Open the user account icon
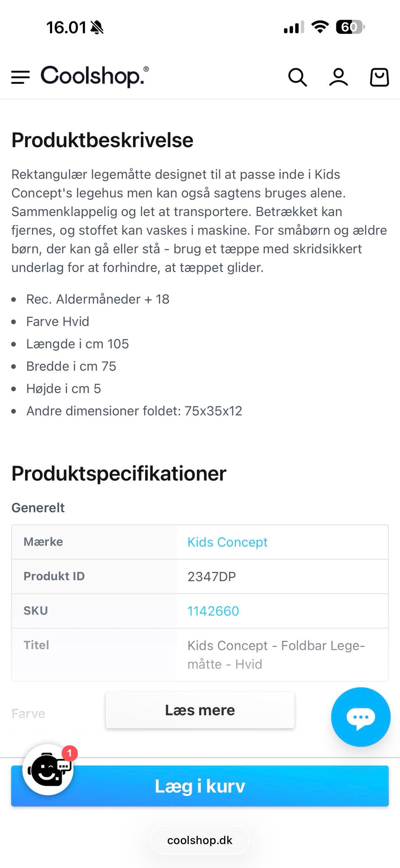 (338, 77)
